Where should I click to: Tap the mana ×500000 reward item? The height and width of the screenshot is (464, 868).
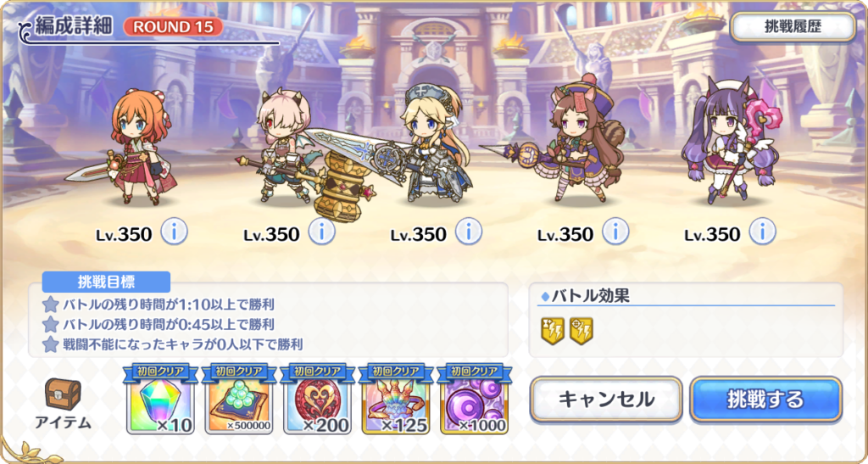click(x=238, y=400)
